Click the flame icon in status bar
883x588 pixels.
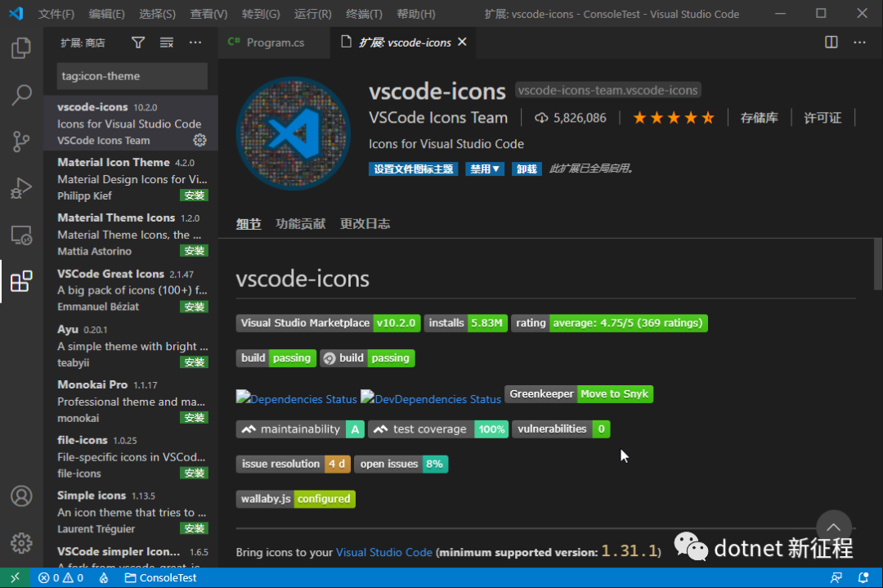pyautogui.click(x=104, y=578)
